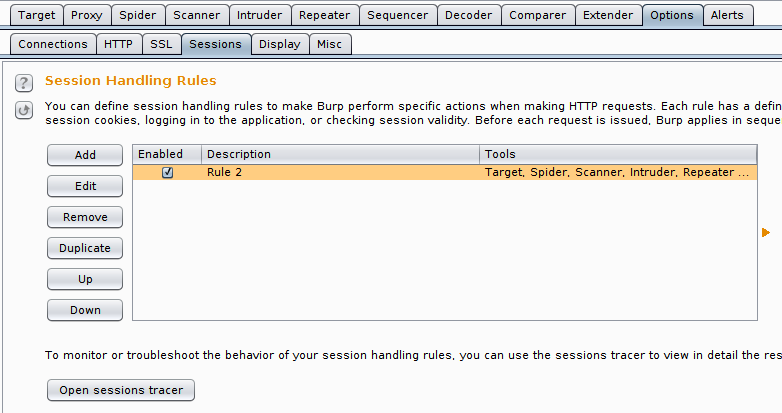
Task: Switch to the Proxy tab
Action: click(x=87, y=15)
